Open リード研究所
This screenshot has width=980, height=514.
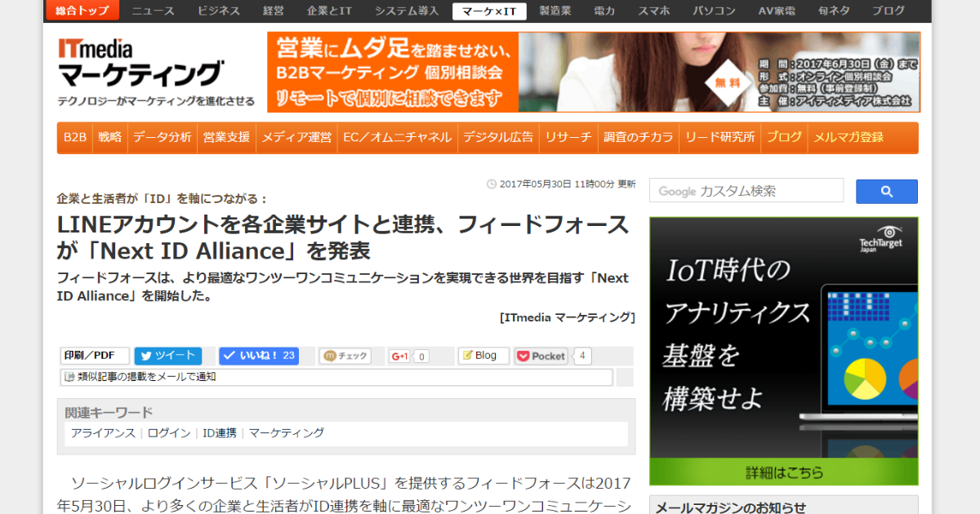coord(719,137)
